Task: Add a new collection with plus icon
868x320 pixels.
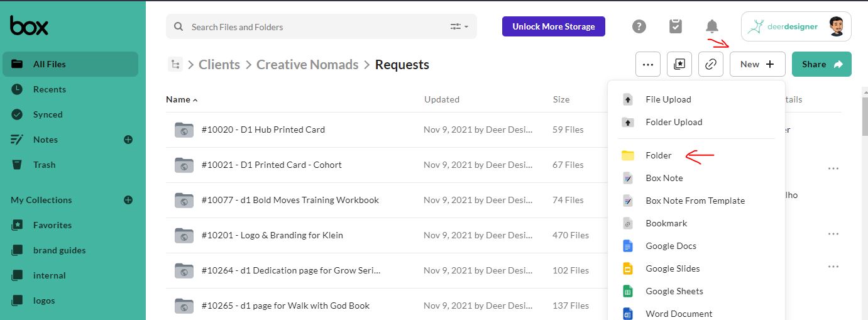Action: click(x=128, y=200)
